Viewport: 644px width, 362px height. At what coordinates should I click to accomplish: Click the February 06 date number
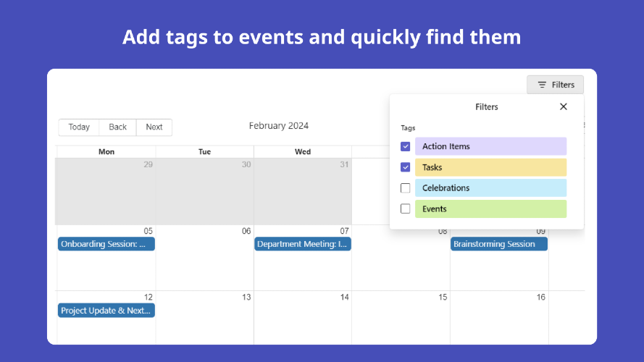[246, 231]
